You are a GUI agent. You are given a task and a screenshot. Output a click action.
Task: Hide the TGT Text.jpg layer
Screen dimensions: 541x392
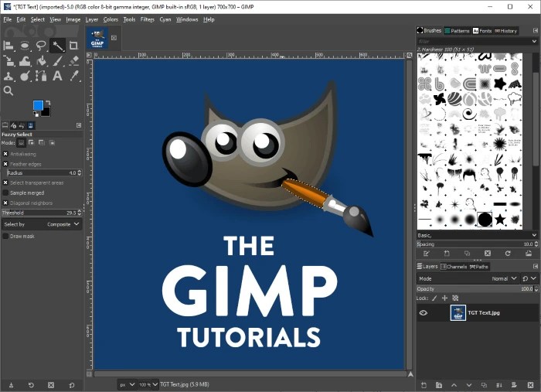tap(424, 312)
